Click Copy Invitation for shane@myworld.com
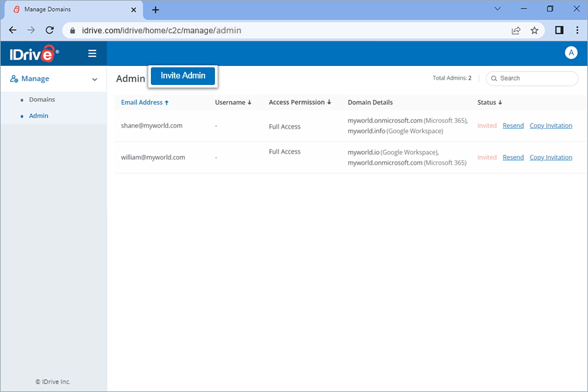588x392 pixels. coord(551,125)
